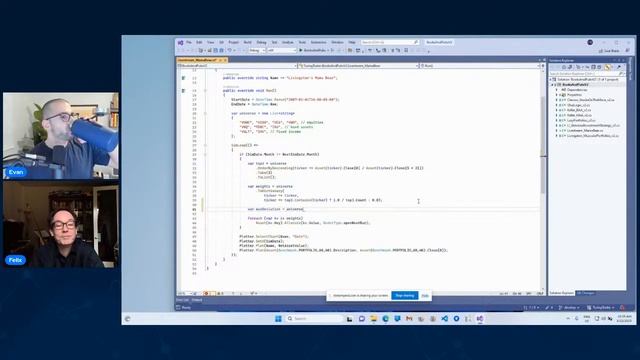Open the Window menu
This screenshot has height=360, width=640.
[x=337, y=42]
